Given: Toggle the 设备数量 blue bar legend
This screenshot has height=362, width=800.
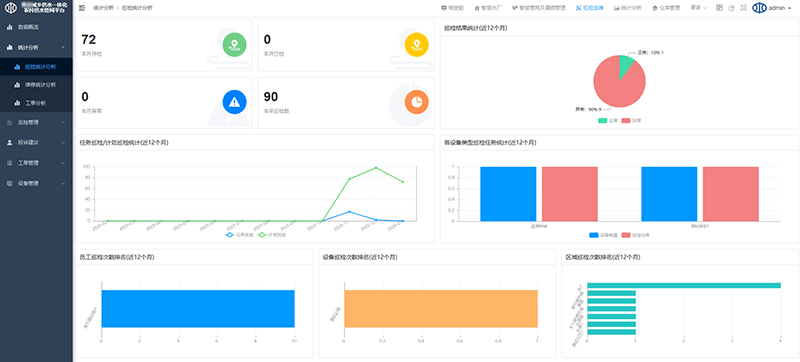Looking at the screenshot, I should pos(604,235).
